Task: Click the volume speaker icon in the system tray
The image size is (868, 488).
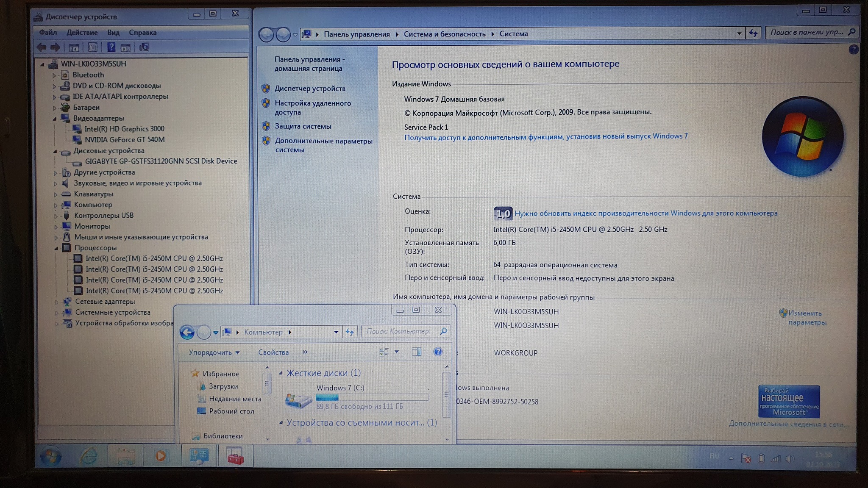Action: pyautogui.click(x=790, y=459)
